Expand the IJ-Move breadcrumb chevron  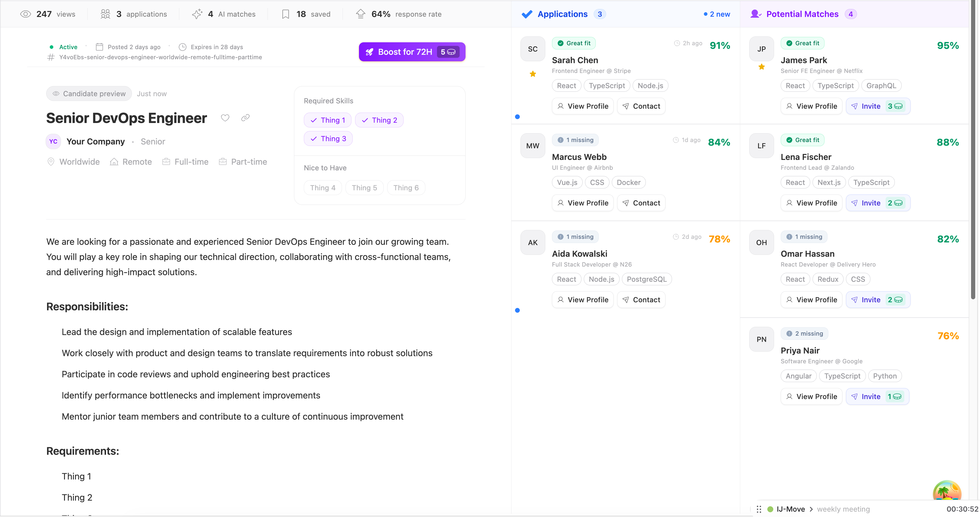click(x=811, y=509)
